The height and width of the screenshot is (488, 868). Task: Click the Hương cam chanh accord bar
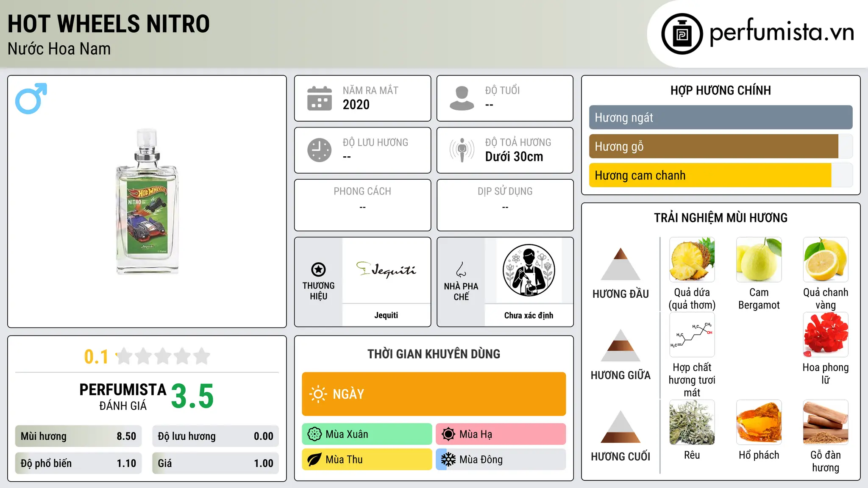pos(721,175)
